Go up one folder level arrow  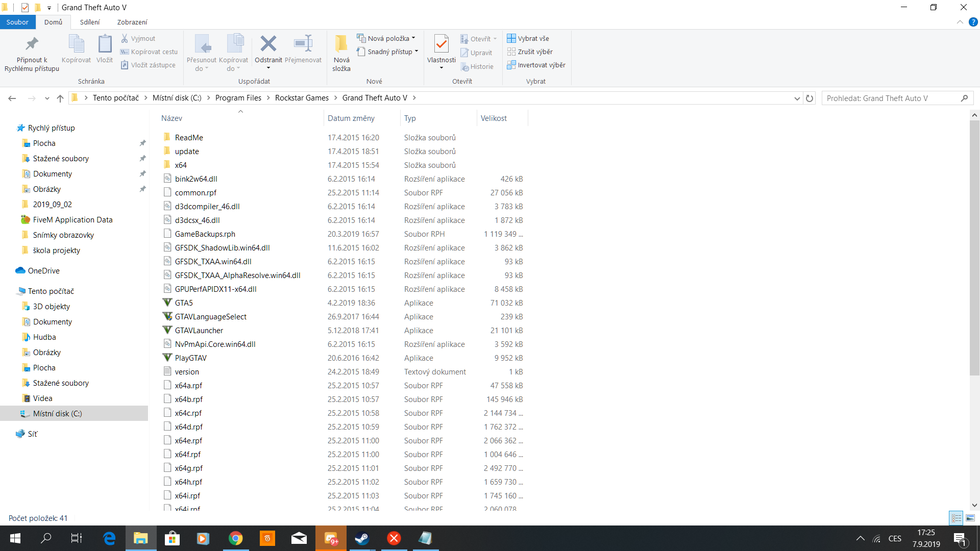(x=60, y=98)
